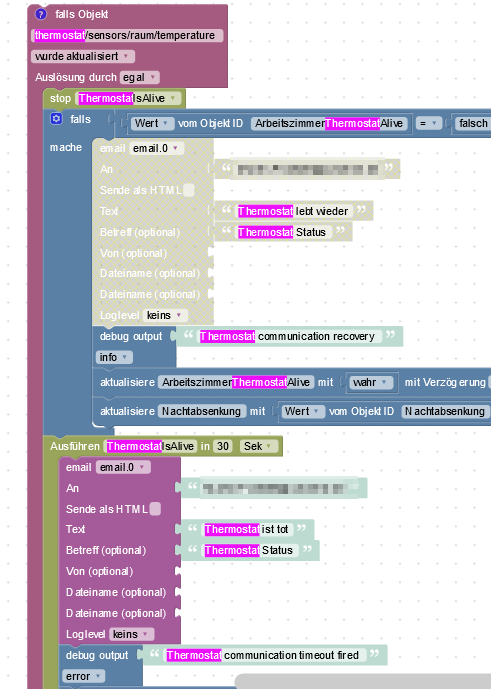The width and height of the screenshot is (491, 689).
Task: Click the horizontal scrollbar at bottom
Action: click(363, 681)
